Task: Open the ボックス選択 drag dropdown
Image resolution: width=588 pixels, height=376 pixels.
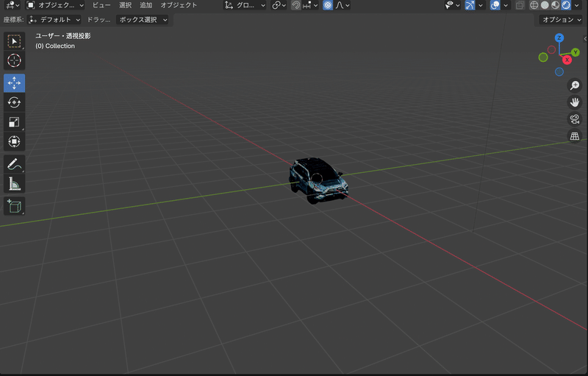Action: pyautogui.click(x=142, y=20)
